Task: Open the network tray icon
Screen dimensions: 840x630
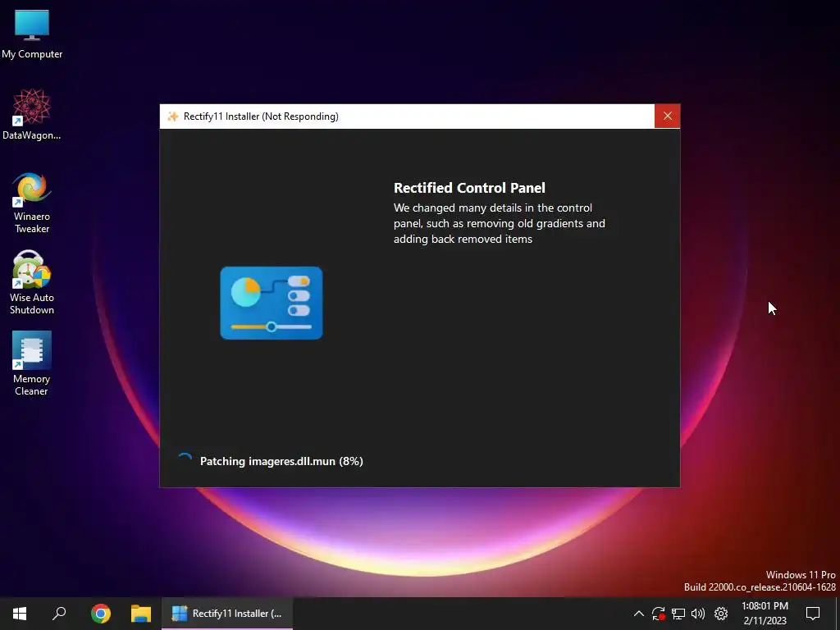Action: pos(678,614)
